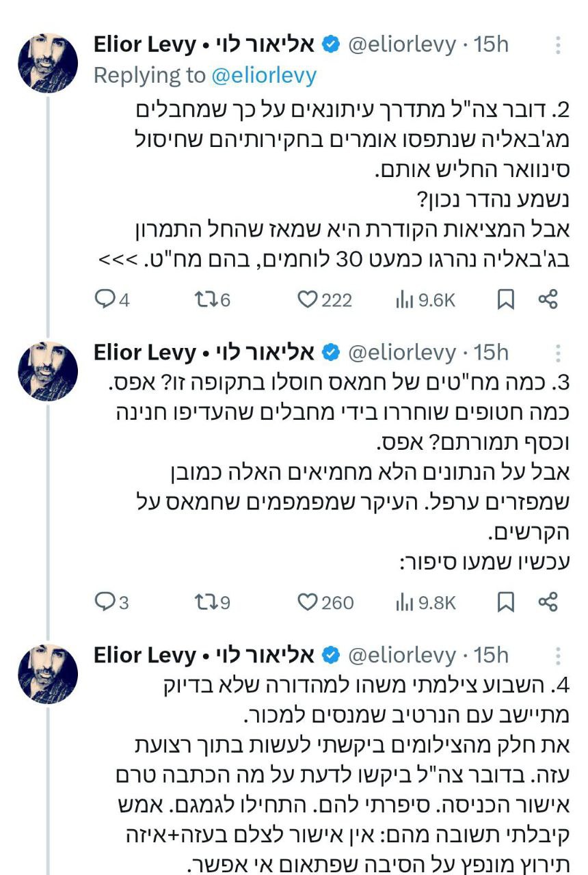This screenshot has width=588, height=875.
Task: Open more options menu on third tweet
Action: (x=558, y=656)
